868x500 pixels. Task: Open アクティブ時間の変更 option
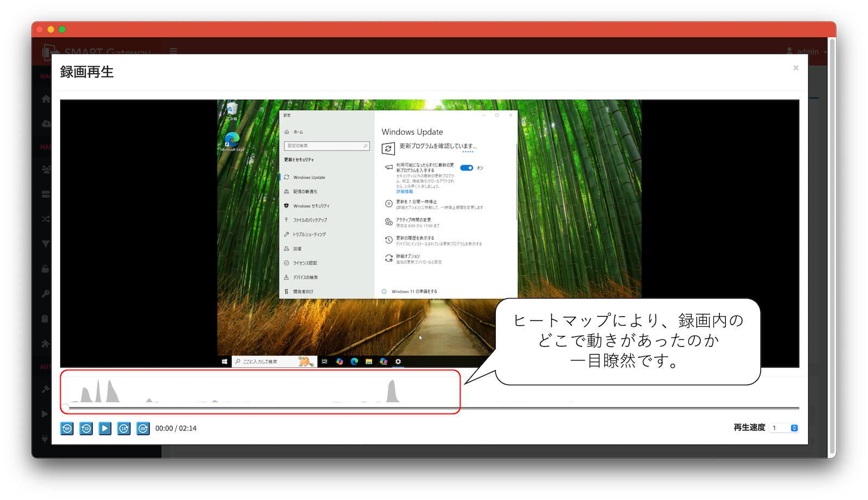click(413, 220)
